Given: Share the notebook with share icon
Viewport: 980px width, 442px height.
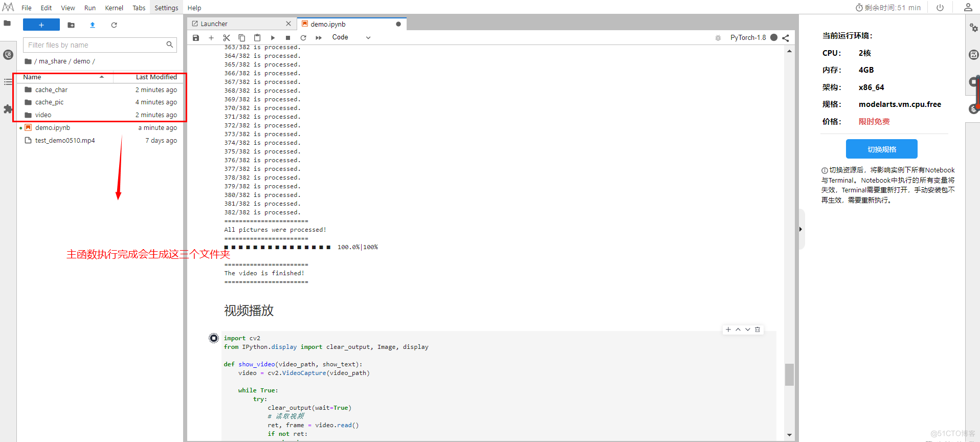Looking at the screenshot, I should (x=786, y=38).
